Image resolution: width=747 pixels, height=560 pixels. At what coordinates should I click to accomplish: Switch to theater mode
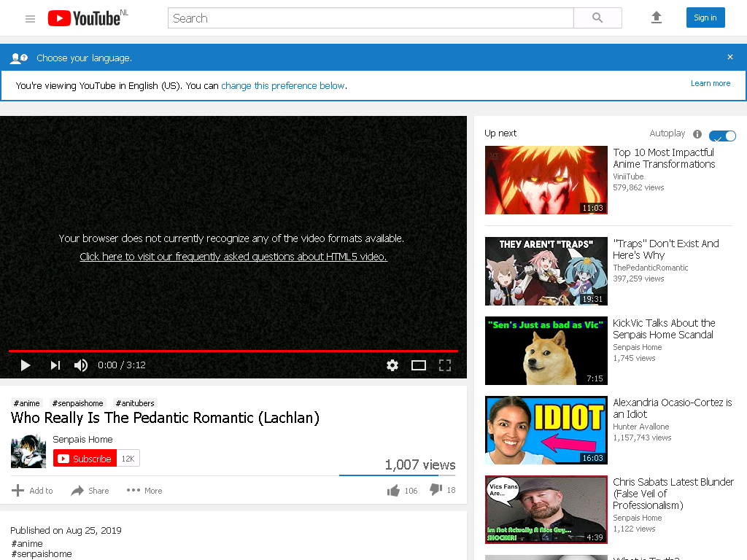click(418, 365)
